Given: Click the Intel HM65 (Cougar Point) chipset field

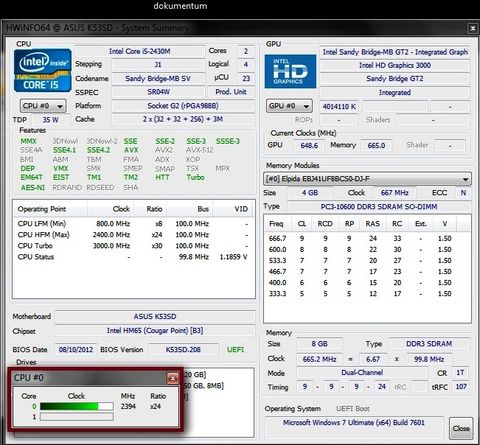Looking at the screenshot, I should pos(155,331).
